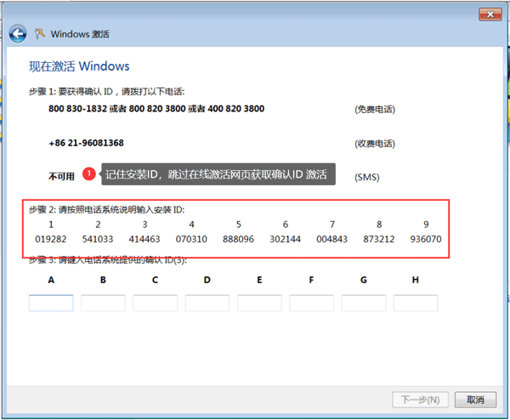The height and width of the screenshot is (420, 510).
Task: Select installation ID group 004843
Action: click(331, 239)
